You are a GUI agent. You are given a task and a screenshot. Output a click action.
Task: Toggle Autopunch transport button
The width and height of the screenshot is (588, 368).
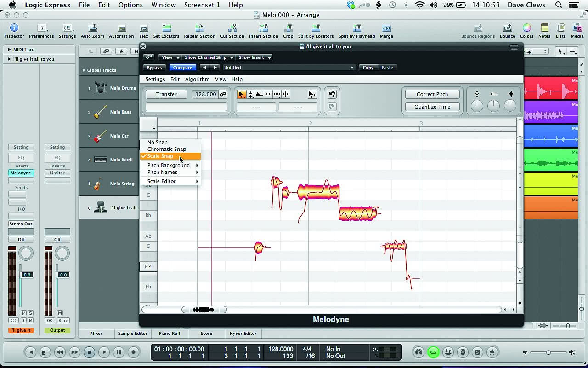448,352
